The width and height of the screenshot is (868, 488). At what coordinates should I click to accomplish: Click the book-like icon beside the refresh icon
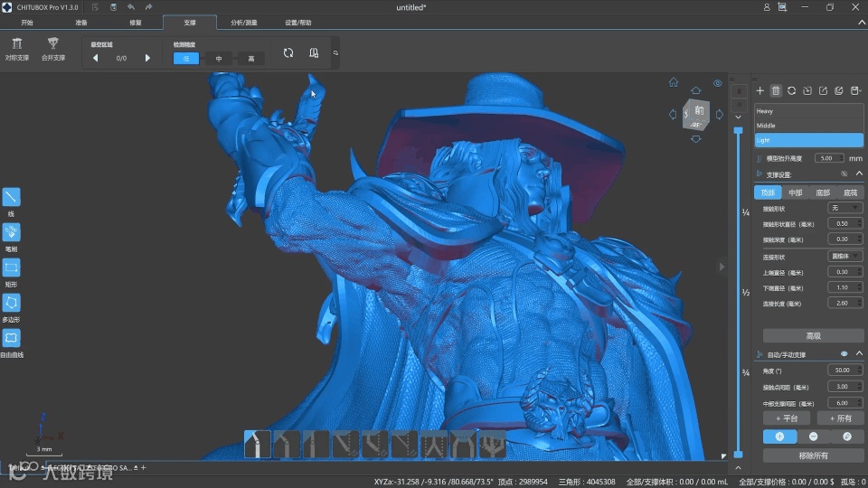314,53
